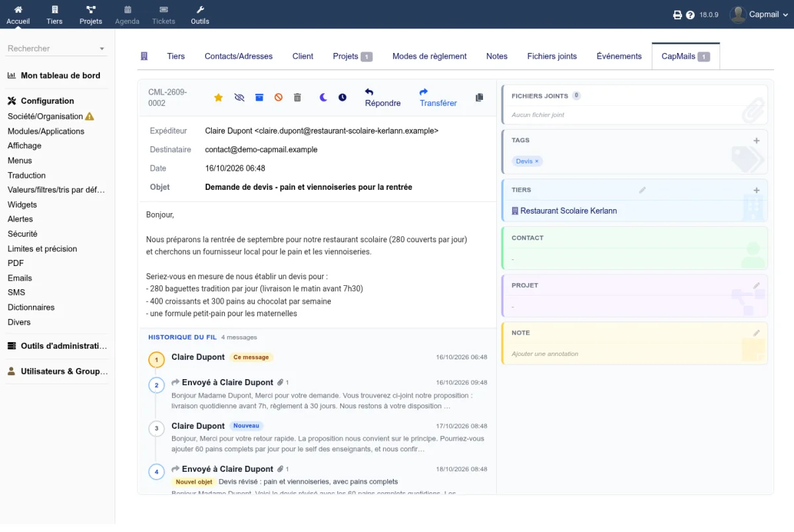
Task: Open Modules/Applications settings
Action: (46, 131)
